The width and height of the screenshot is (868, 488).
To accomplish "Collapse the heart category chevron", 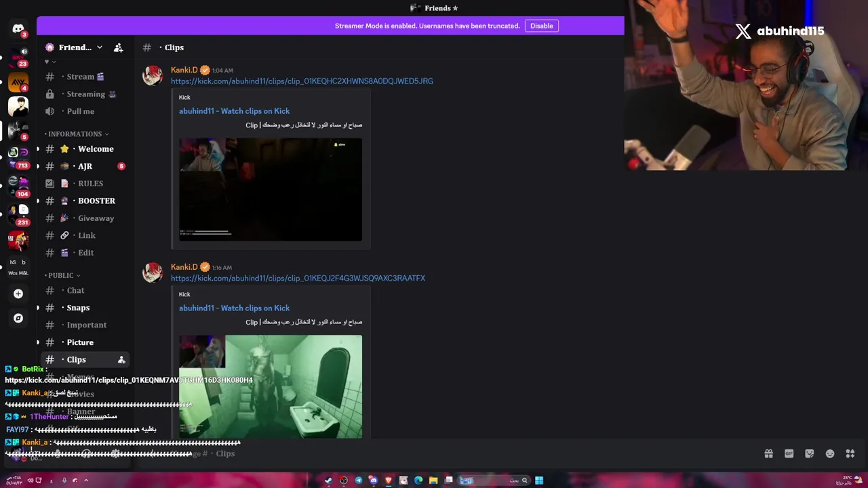I will (x=51, y=62).
